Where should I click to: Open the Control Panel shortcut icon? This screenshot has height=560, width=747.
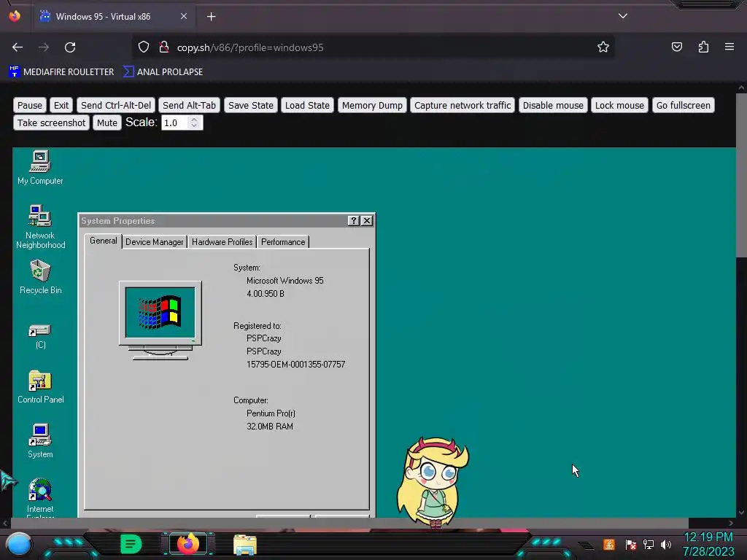tap(40, 386)
